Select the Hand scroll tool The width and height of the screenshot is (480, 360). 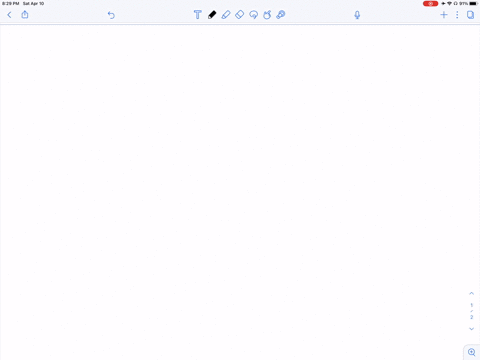(267, 15)
